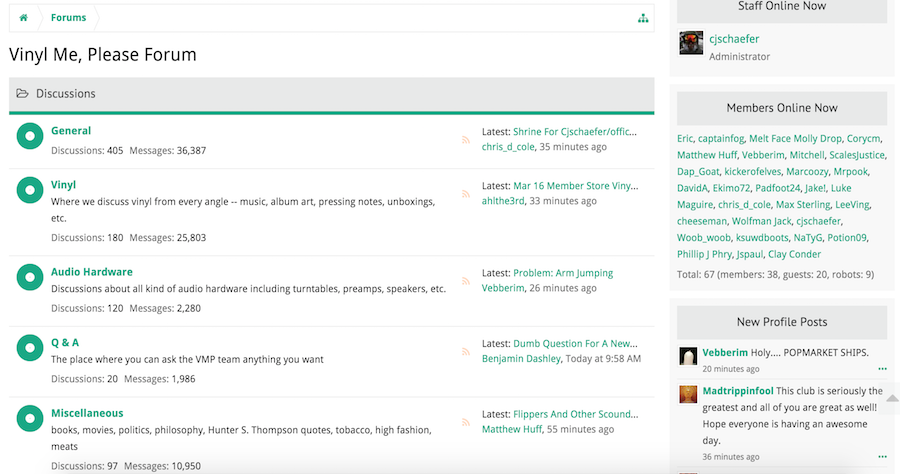
Task: Click the Miscellaneous status circle icon
Action: pos(30,418)
